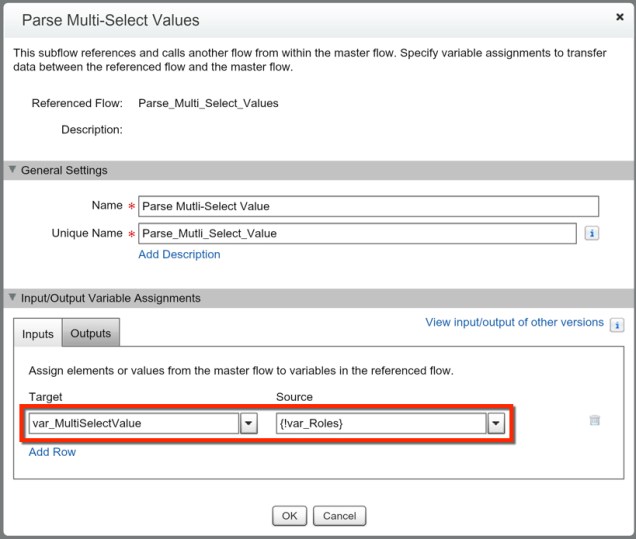Click the Add Row link
The image size is (636, 539).
pos(52,452)
